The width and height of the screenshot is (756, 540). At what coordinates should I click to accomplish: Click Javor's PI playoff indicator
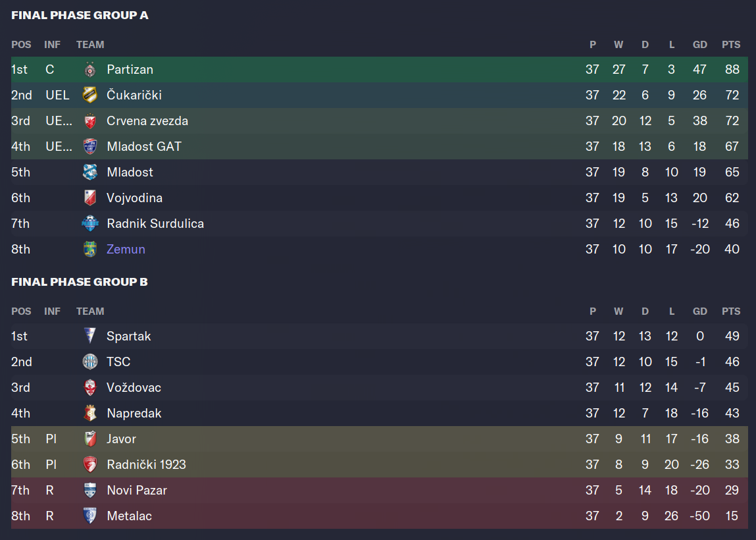51,439
